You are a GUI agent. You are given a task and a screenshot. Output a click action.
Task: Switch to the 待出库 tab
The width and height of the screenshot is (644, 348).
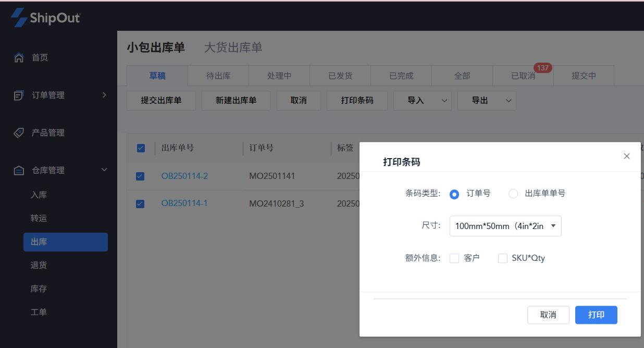coord(218,76)
